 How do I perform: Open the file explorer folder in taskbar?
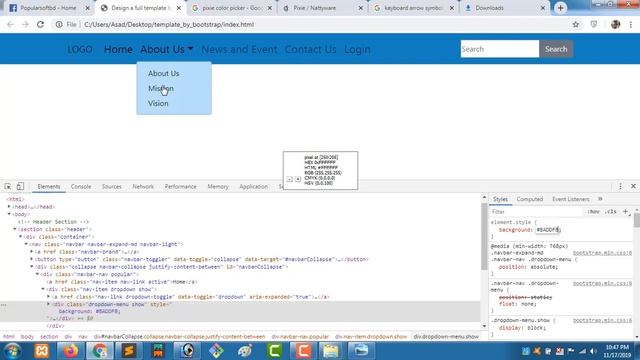point(331,351)
